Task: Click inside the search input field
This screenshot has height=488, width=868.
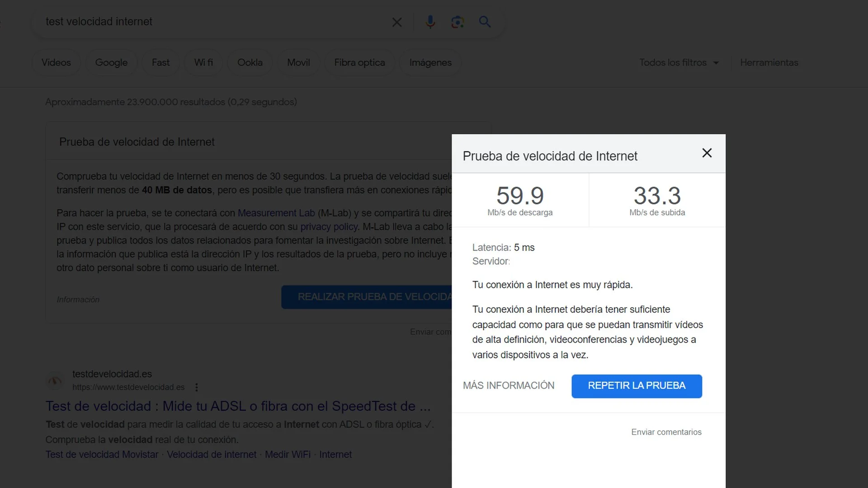Action: [203, 22]
